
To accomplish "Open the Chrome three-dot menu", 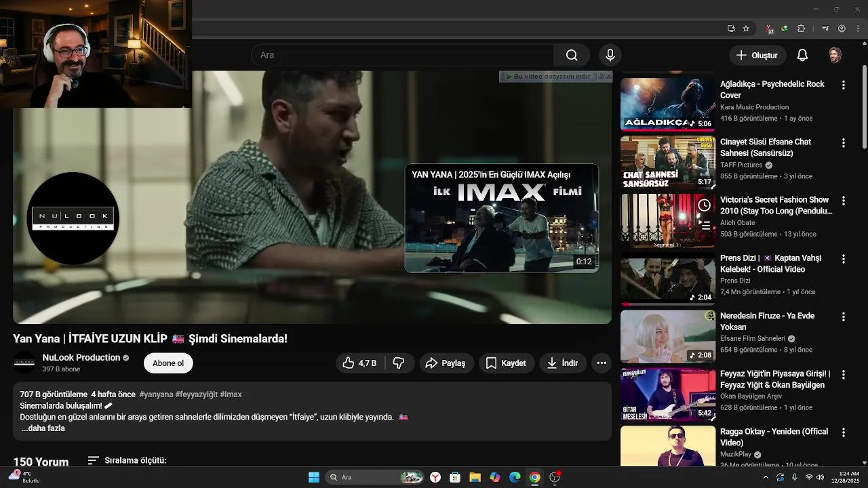I will click(x=858, y=28).
